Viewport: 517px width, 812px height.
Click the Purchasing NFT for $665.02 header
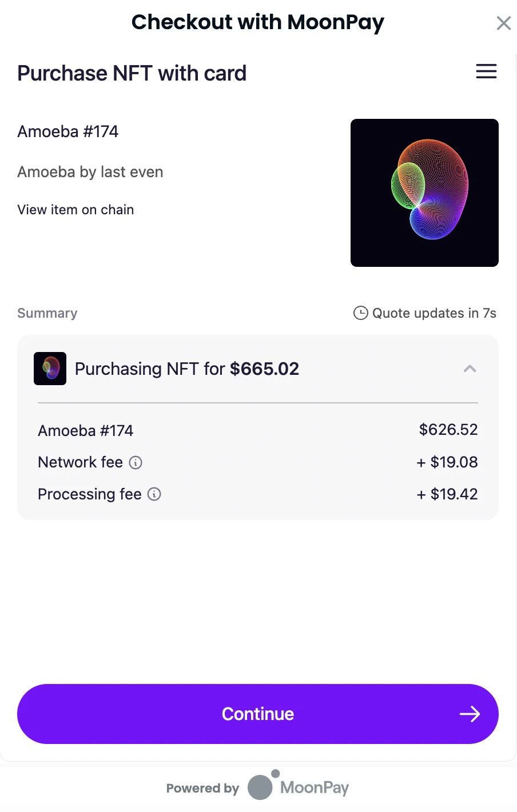187,369
